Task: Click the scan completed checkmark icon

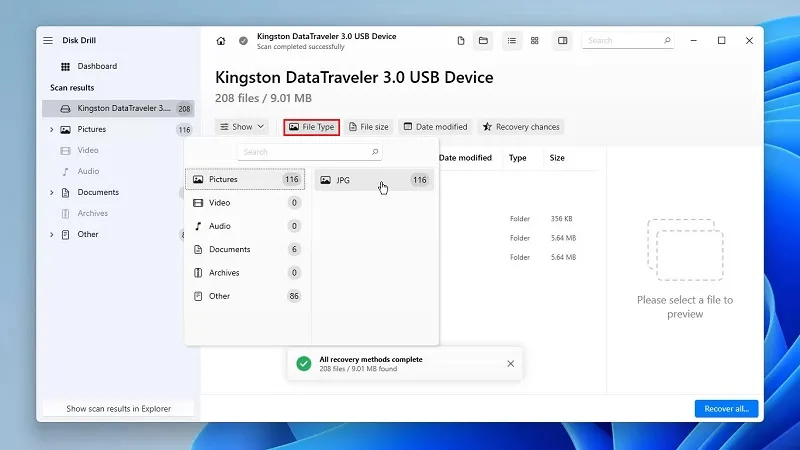Action: 243,41
